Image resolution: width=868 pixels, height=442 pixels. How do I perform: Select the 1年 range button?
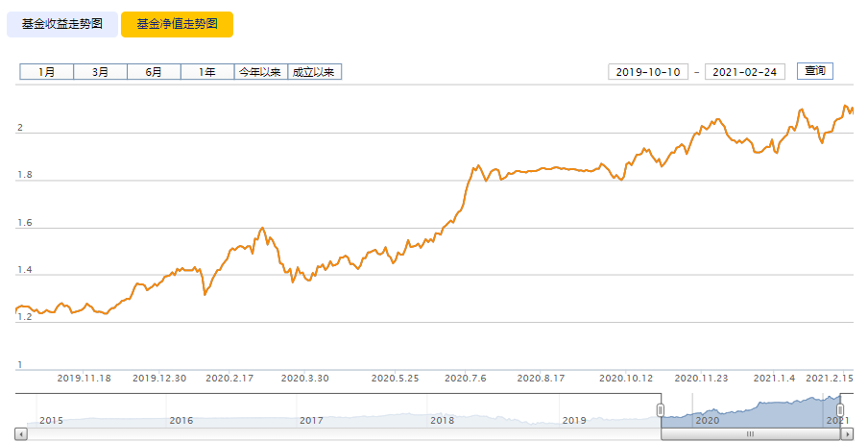(x=207, y=72)
